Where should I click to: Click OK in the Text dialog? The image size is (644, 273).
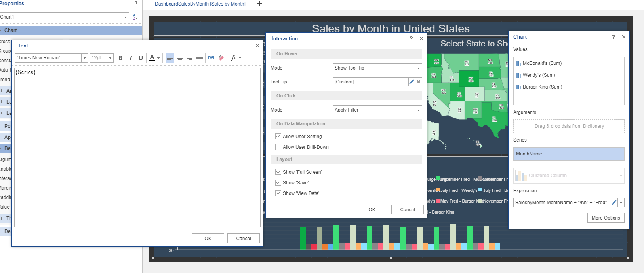pyautogui.click(x=208, y=239)
